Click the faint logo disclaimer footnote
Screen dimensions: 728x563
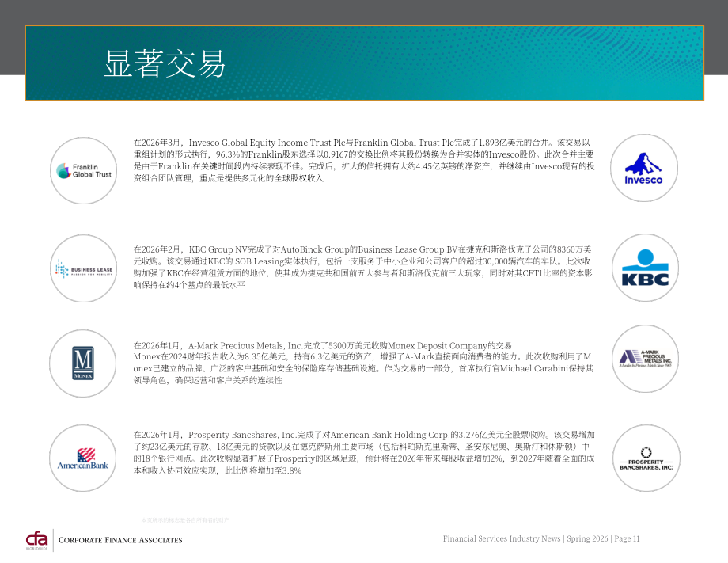[x=185, y=520]
